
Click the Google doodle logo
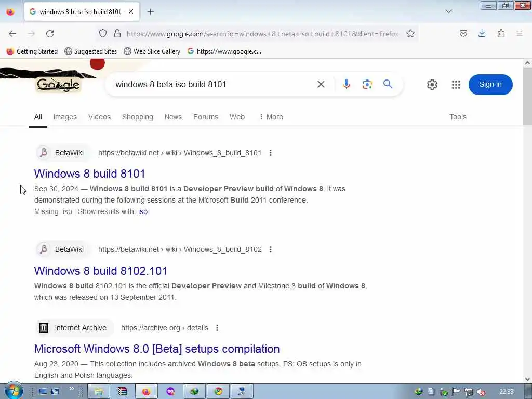(58, 85)
